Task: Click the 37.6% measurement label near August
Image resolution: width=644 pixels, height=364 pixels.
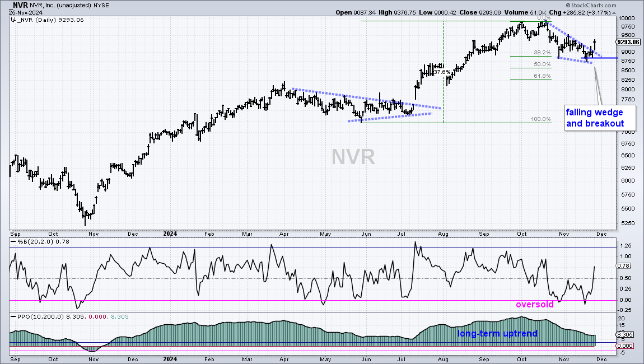Action: tap(441, 72)
